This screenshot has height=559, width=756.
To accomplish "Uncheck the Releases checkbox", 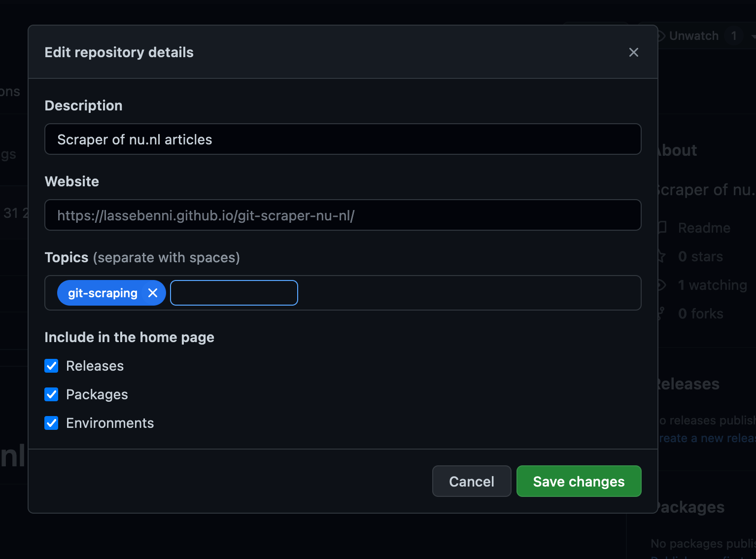I will pos(51,365).
